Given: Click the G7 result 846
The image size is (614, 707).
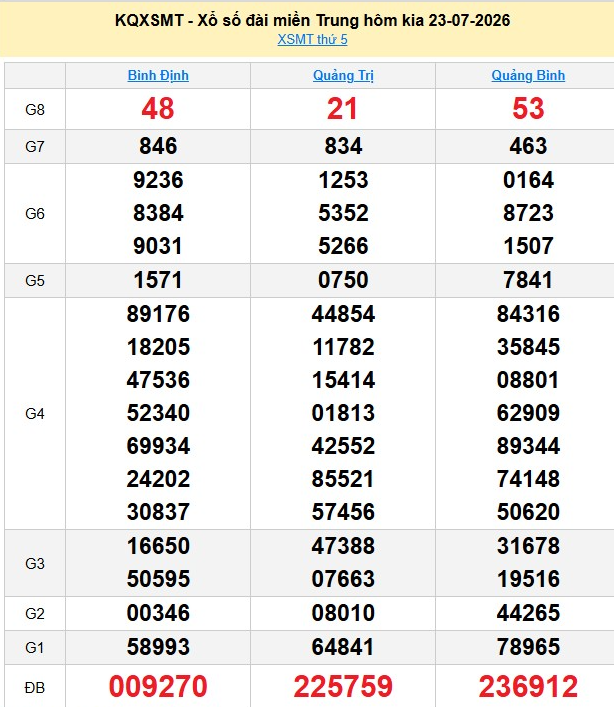Looking at the screenshot, I should tap(158, 146).
